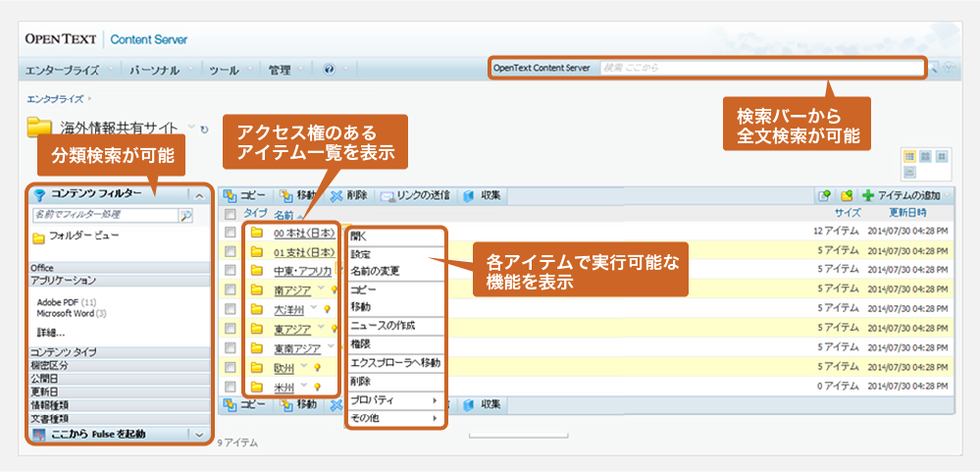Open the 大洋州 folder link
This screenshot has width=980, height=472.
pyautogui.click(x=292, y=310)
